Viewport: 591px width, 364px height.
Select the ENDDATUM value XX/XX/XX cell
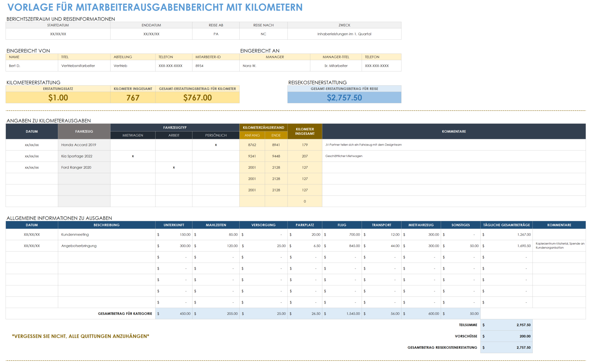[151, 34]
